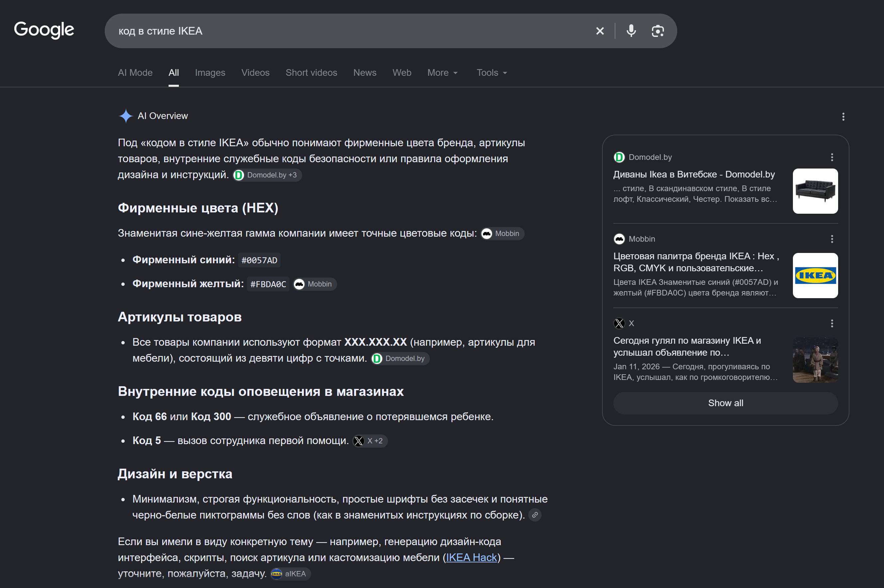
Task: Expand the More dropdown
Action: pyautogui.click(x=442, y=73)
